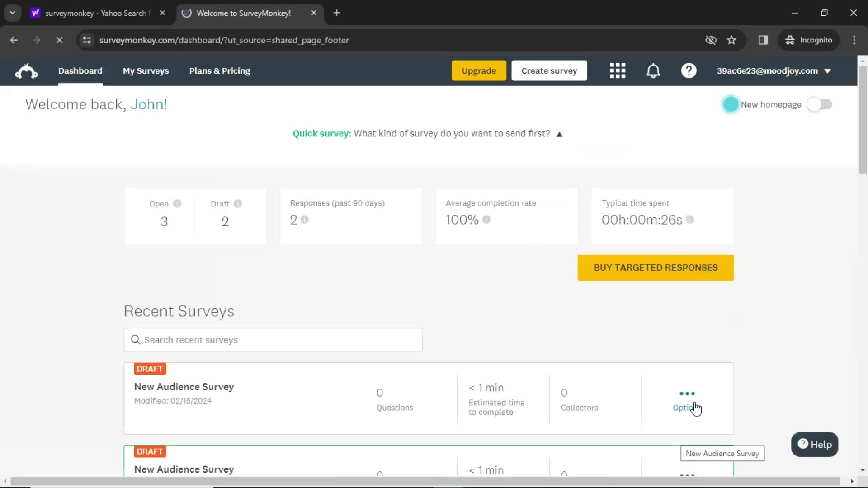The width and height of the screenshot is (868, 488).
Task: Expand the second New Audience Survey options
Action: tap(687, 475)
